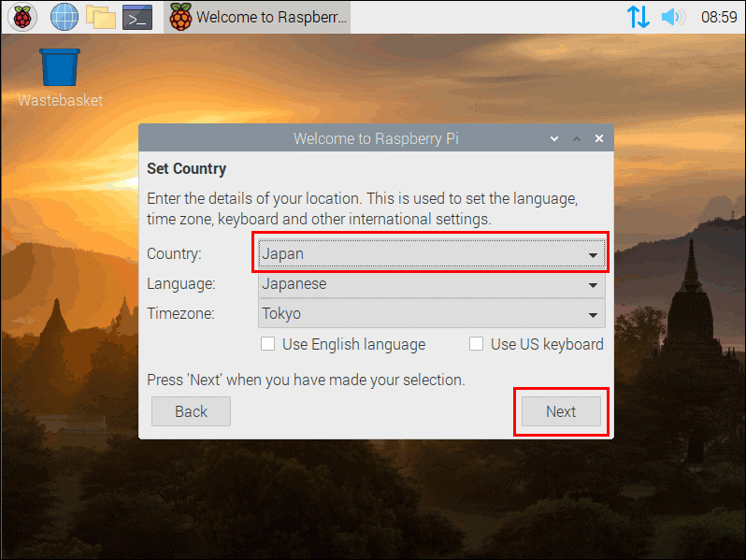Click the Welcome to Raspberry Pi title bar
746x560 pixels.
376,138
